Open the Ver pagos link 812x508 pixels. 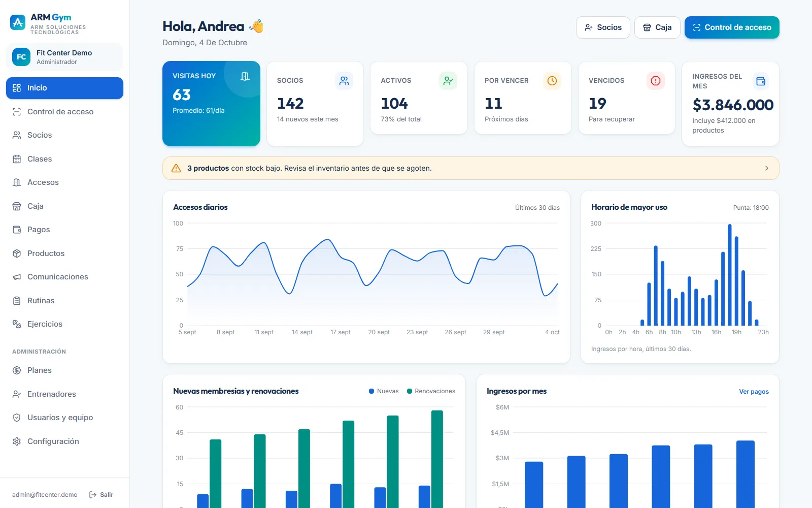coord(754,392)
